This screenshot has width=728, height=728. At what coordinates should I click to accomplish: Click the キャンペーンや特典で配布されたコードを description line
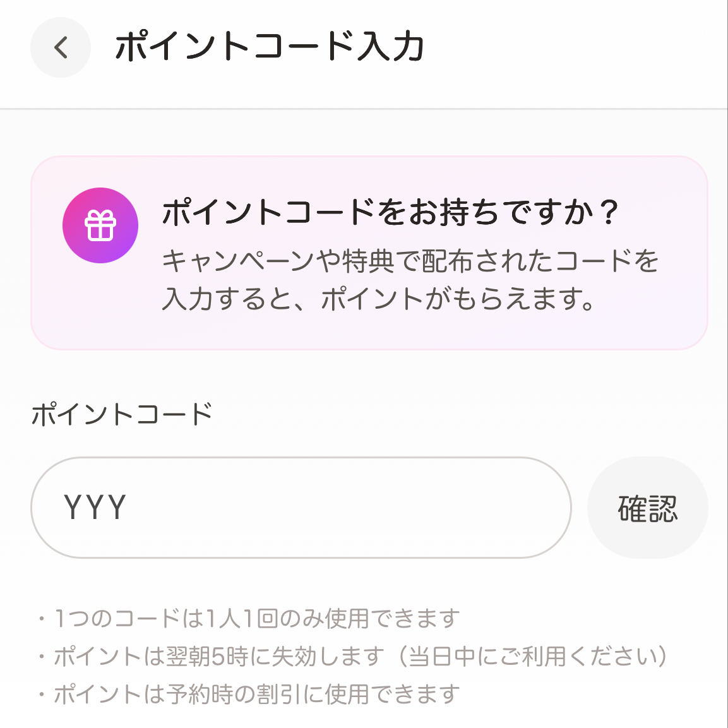[x=410, y=261]
